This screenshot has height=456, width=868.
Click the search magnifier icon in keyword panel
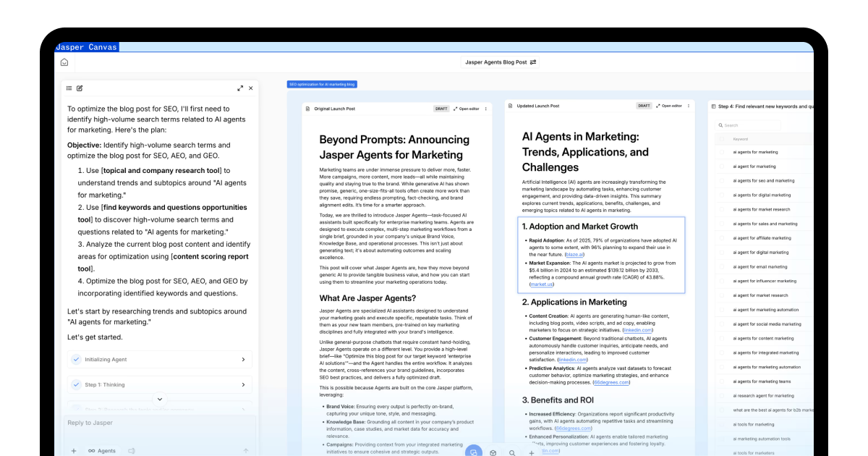721,125
